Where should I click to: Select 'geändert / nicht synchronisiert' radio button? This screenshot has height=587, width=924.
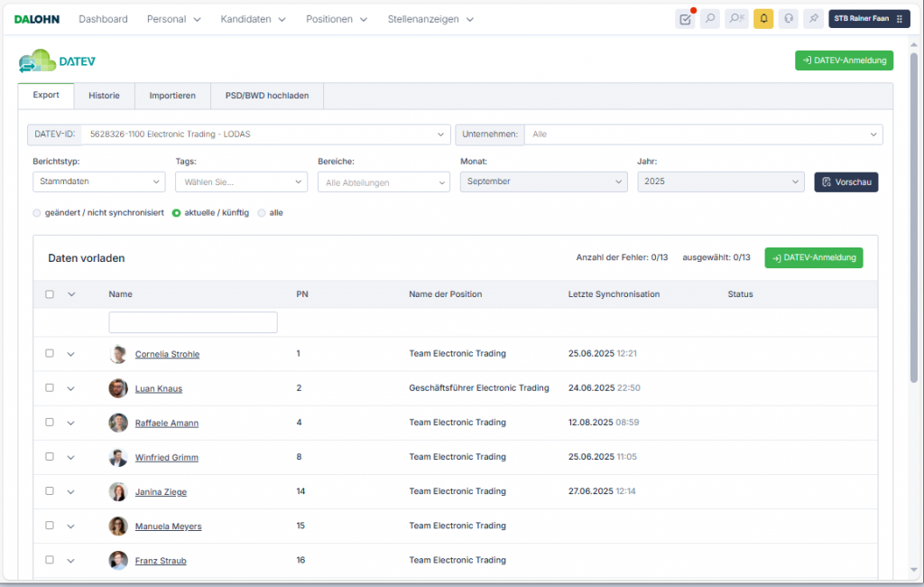pos(37,213)
